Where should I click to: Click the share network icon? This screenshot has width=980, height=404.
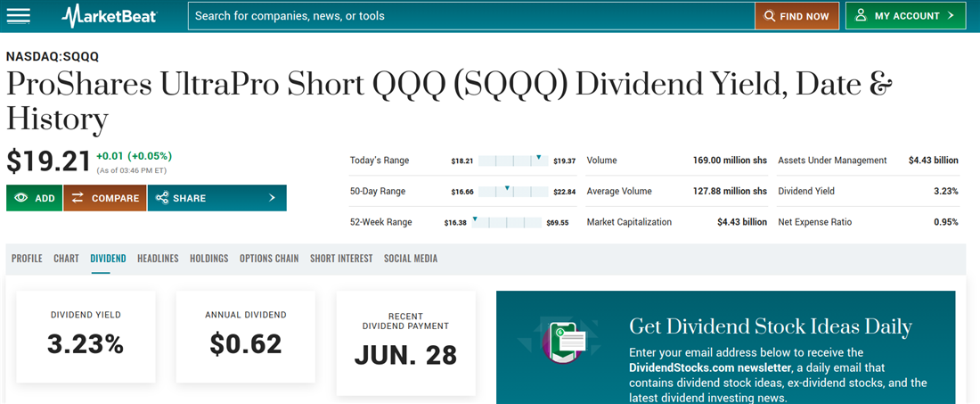point(162,198)
